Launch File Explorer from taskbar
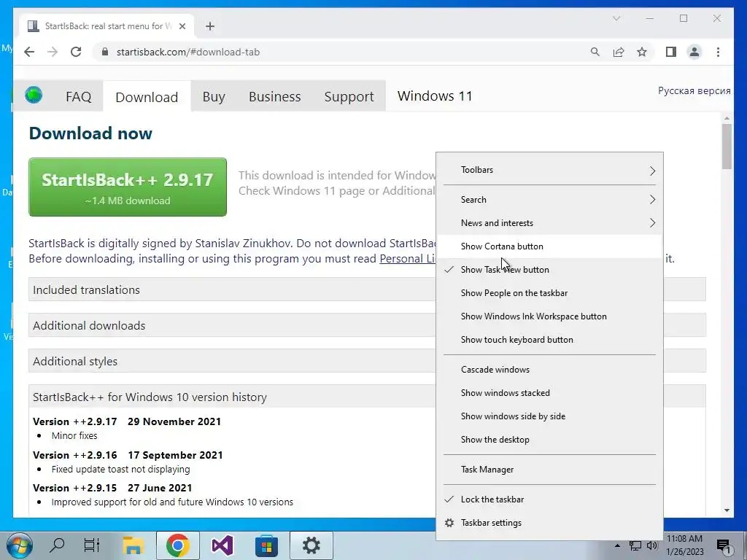The height and width of the screenshot is (560, 747). (x=133, y=545)
